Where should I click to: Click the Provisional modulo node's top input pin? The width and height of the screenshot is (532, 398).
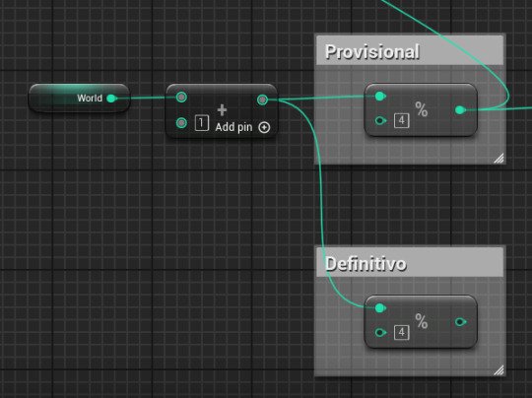point(380,97)
